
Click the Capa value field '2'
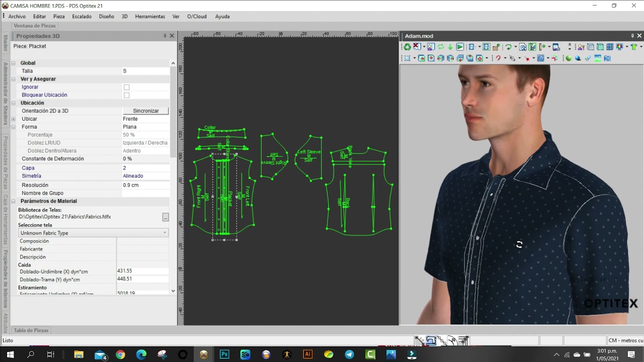click(x=146, y=168)
